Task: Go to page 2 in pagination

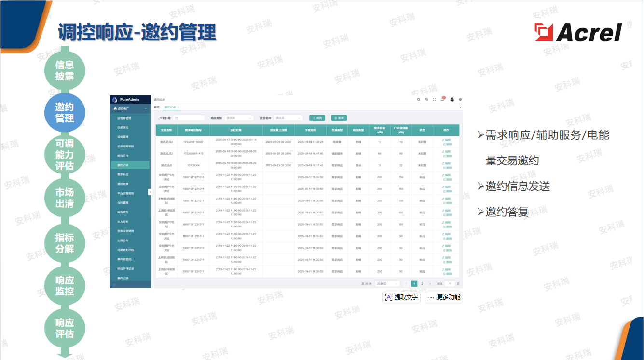Action: point(422,284)
